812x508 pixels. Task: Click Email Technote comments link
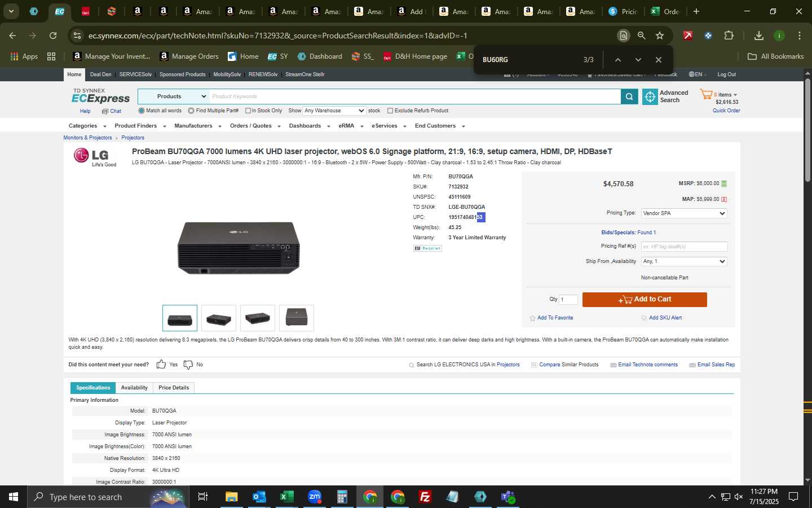(648, 365)
